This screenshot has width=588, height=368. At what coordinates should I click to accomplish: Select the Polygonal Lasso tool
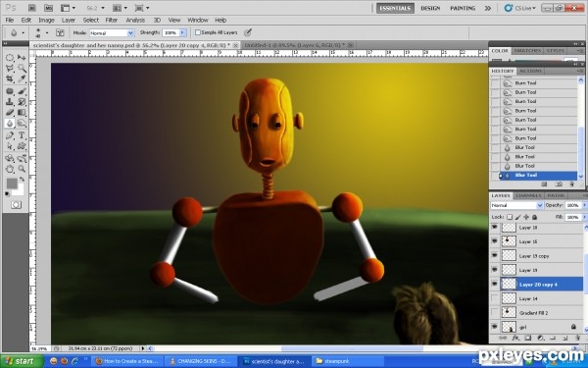(10, 69)
